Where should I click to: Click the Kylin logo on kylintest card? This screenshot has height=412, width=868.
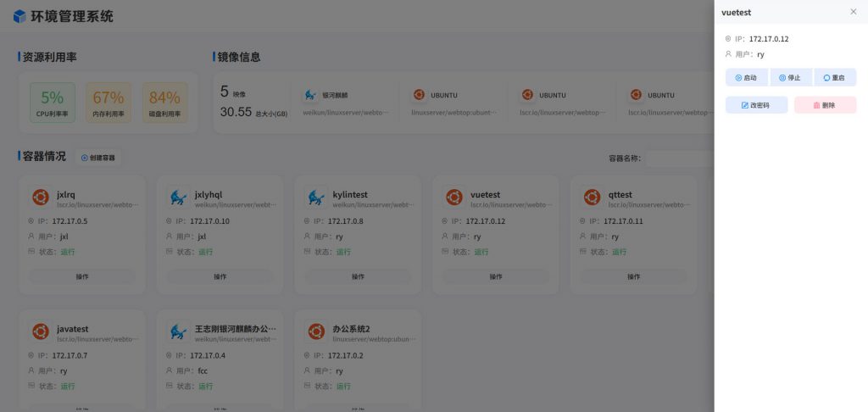pyautogui.click(x=316, y=198)
